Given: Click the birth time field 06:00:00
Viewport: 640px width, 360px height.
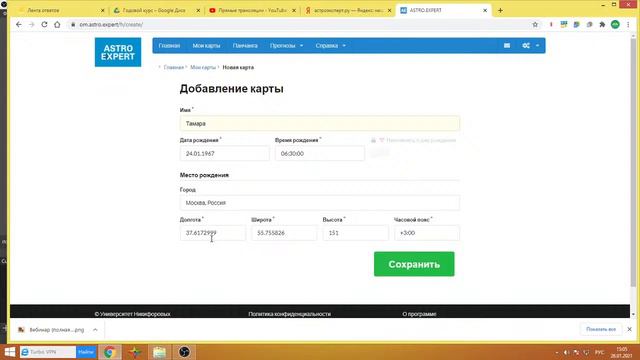Looking at the screenshot, I should (x=320, y=153).
